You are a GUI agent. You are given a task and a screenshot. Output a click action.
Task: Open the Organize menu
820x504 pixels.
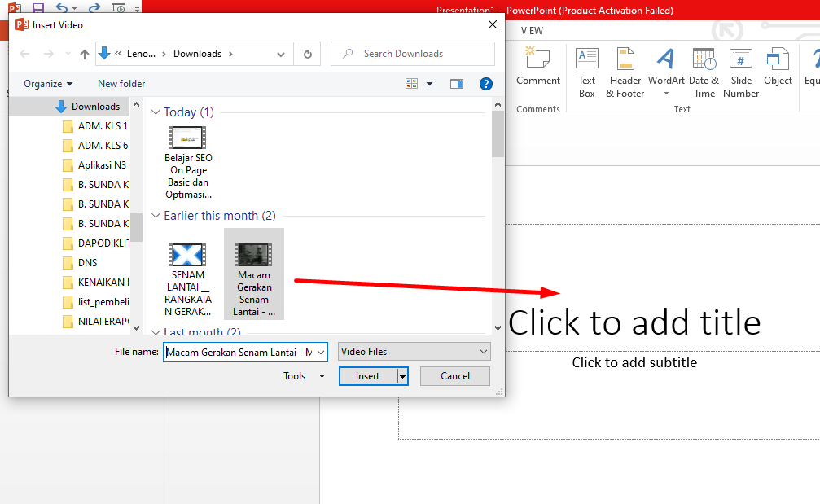click(x=47, y=84)
